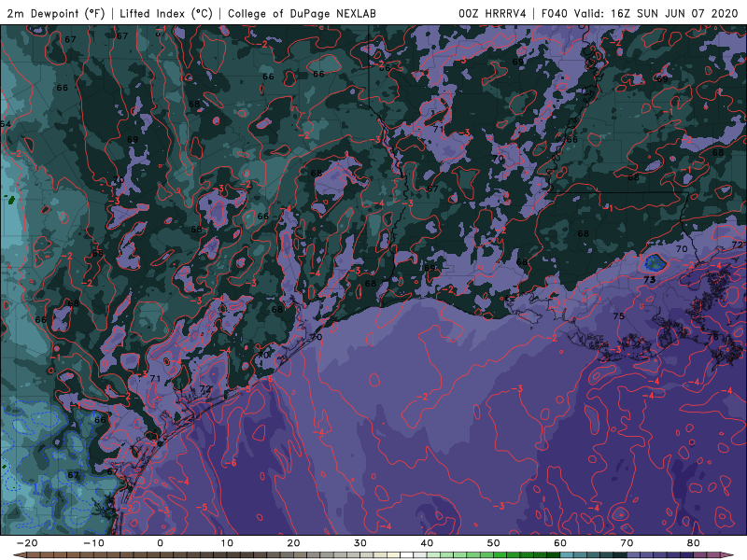Click the 76 dewpoint value on the map
The height and width of the screenshot is (560, 747).
pos(712,337)
